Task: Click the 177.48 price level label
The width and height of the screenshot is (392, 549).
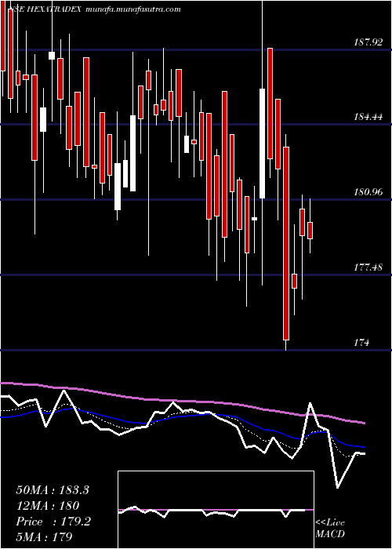Action: [x=368, y=267]
